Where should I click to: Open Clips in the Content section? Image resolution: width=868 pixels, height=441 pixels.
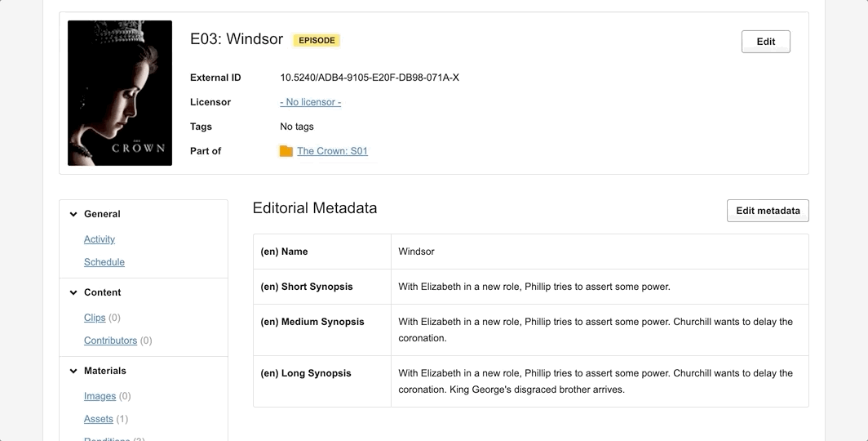click(95, 318)
